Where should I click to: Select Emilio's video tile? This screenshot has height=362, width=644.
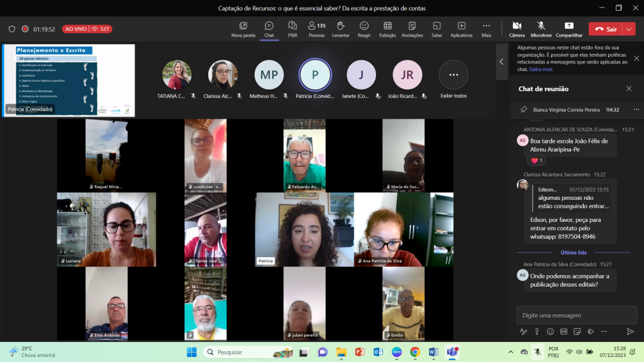click(x=403, y=304)
